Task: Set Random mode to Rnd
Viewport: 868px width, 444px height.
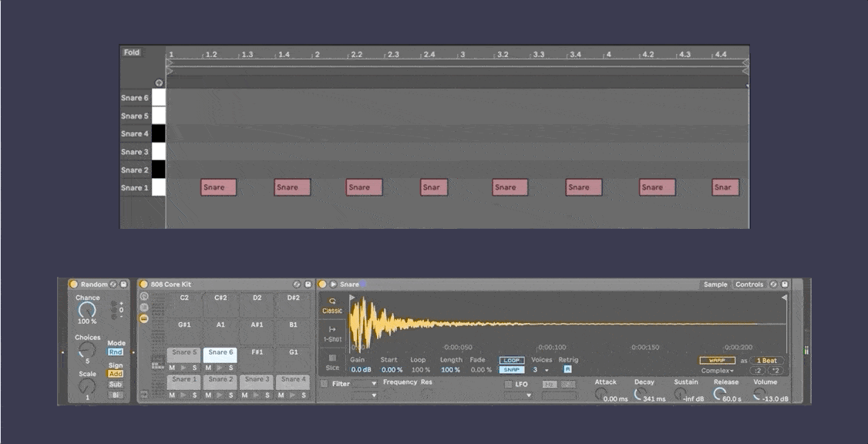Action: tap(116, 352)
